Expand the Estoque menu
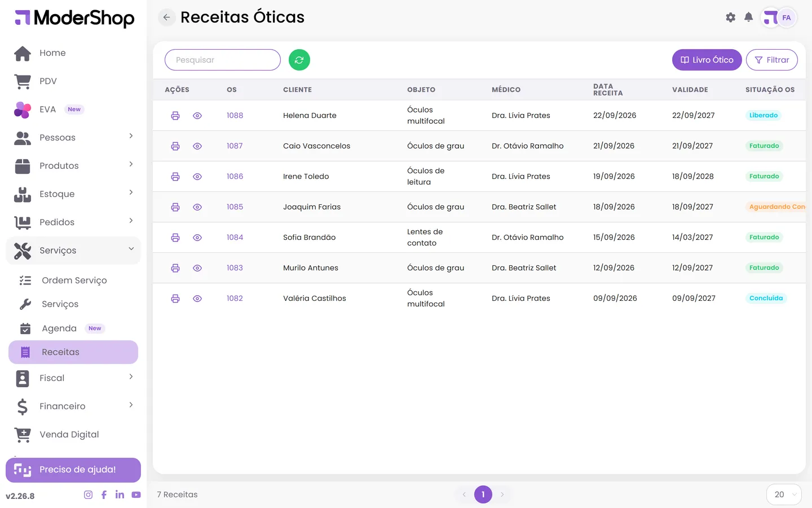This screenshot has width=812, height=508. [73, 194]
